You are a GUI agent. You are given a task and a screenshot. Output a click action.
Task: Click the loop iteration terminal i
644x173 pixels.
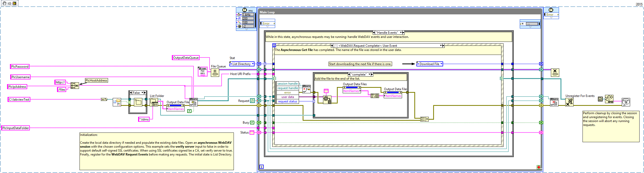click(262, 167)
